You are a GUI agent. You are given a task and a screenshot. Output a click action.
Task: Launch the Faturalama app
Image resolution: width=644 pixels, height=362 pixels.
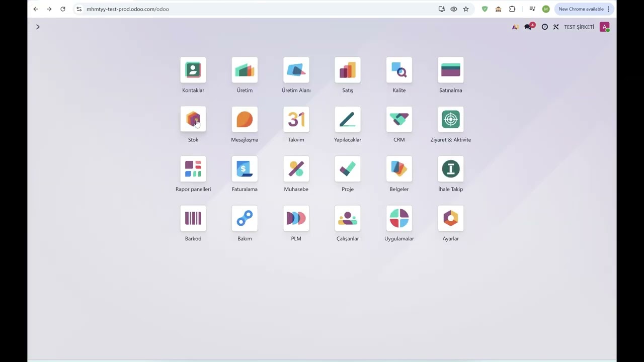[x=245, y=169]
